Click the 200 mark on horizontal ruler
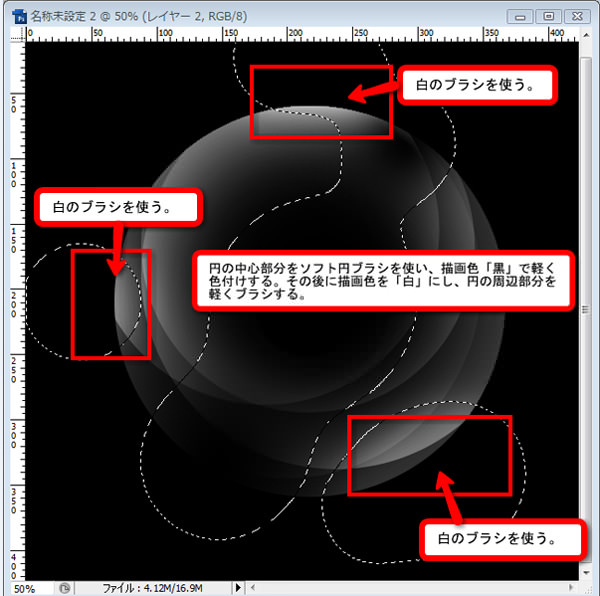The width and height of the screenshot is (600, 596). (293, 34)
